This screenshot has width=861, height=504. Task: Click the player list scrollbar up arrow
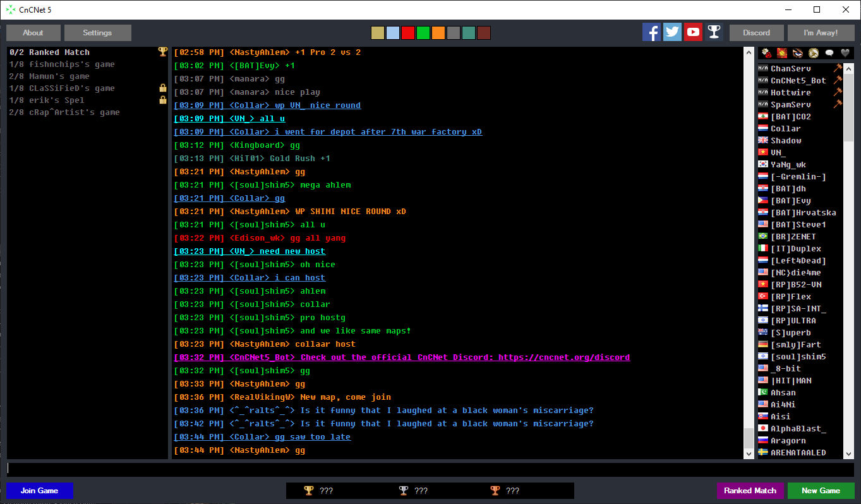point(849,68)
